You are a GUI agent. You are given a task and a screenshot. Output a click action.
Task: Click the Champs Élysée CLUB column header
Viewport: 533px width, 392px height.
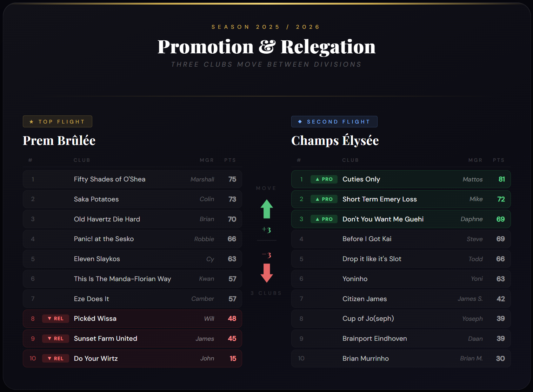pyautogui.click(x=351, y=160)
